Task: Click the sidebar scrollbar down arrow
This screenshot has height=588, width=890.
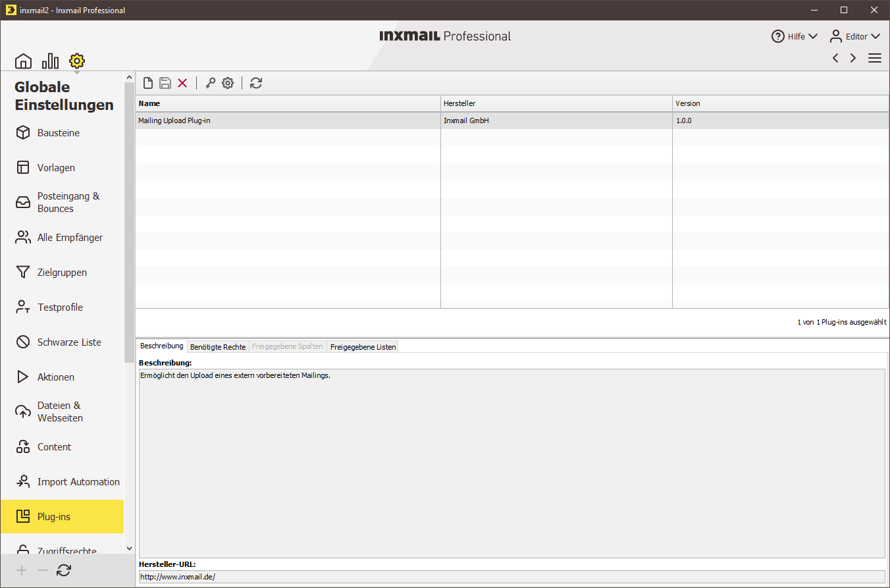Action: coord(129,548)
